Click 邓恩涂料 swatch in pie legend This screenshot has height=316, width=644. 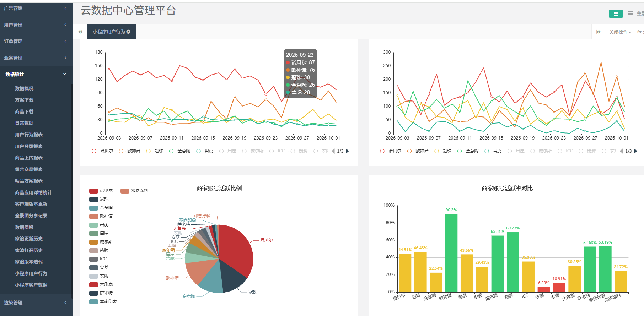[x=125, y=191]
